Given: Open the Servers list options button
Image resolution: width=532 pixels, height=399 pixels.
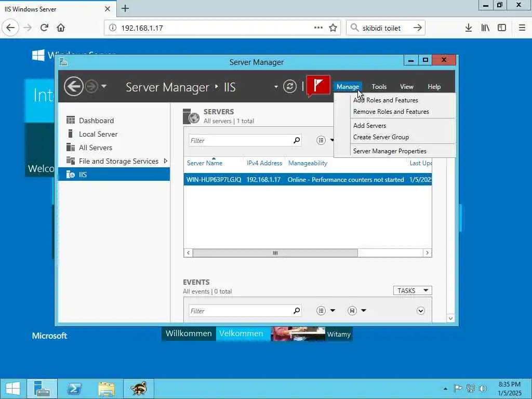Looking at the screenshot, I should 321,140.
